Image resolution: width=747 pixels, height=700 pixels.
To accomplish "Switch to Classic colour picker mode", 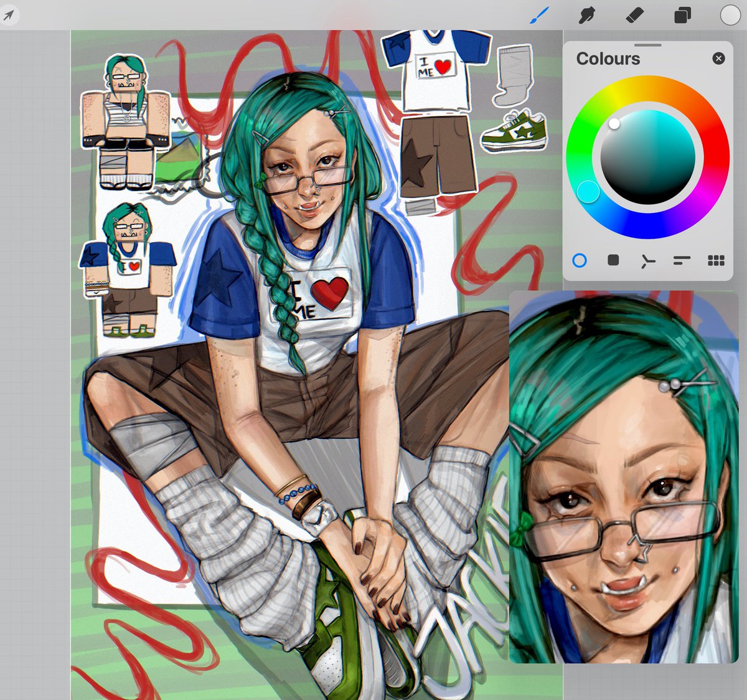I will tap(613, 261).
